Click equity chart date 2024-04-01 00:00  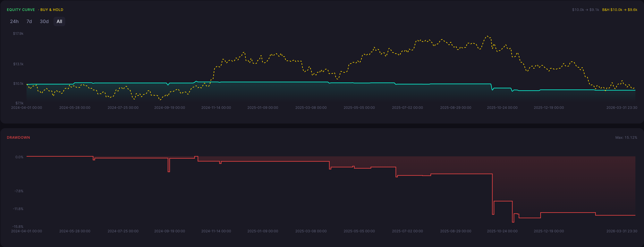[x=27, y=107]
